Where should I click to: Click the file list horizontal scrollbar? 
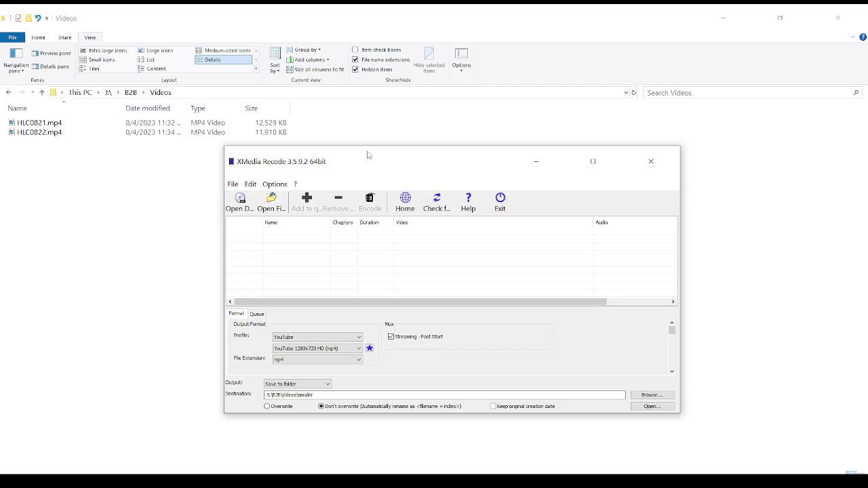click(x=420, y=302)
